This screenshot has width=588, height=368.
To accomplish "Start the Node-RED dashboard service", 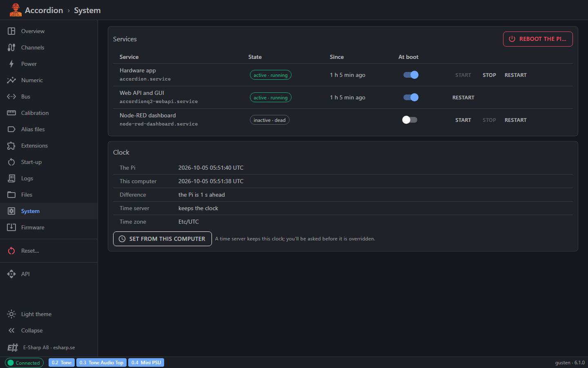I will (463, 120).
